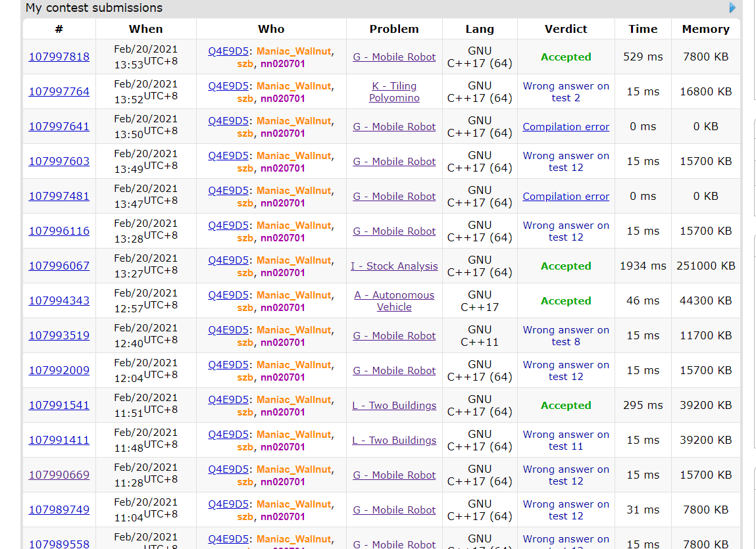Show Wrong answer on test 8 details
Image resolution: width=756 pixels, height=549 pixels.
click(x=566, y=335)
